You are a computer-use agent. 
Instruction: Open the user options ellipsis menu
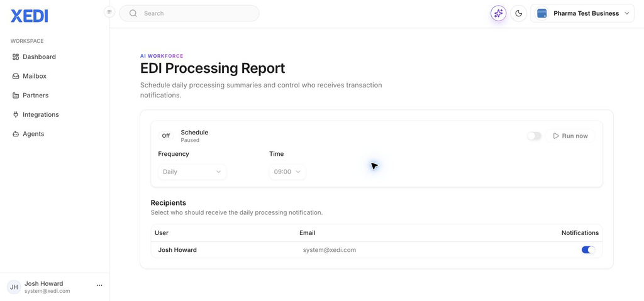click(99, 285)
